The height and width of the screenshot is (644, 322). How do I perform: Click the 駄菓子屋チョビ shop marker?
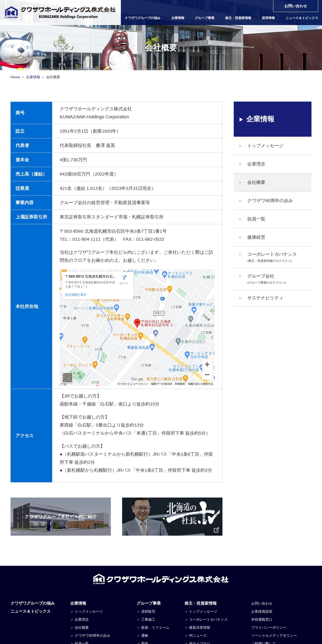tap(194, 310)
